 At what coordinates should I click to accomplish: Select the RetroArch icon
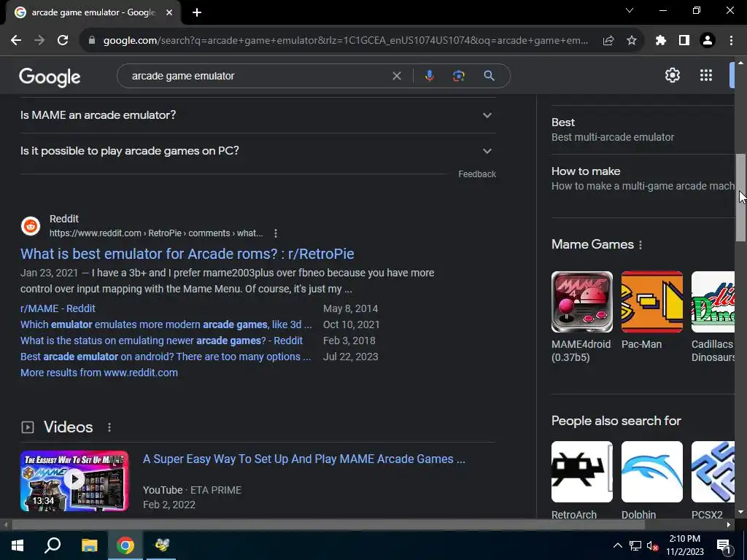click(x=581, y=472)
